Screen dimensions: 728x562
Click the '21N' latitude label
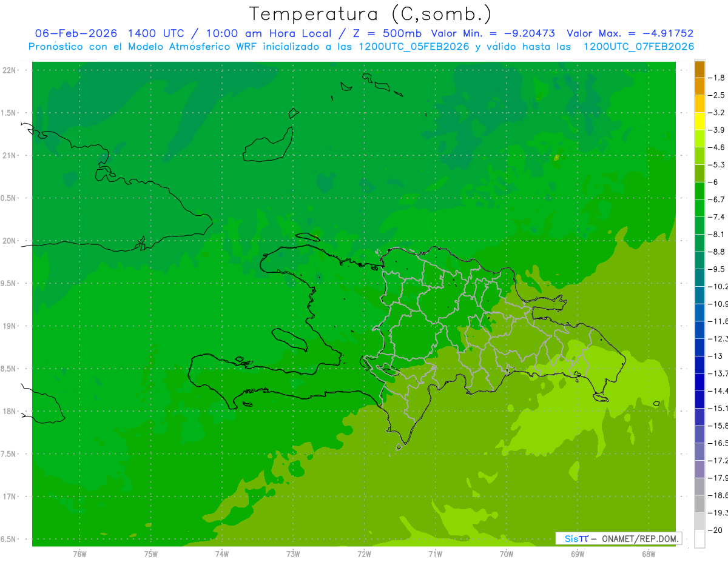click(9, 156)
